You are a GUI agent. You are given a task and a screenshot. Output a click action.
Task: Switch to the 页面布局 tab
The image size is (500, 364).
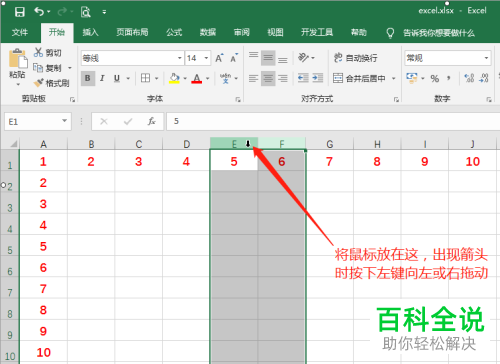(x=132, y=32)
